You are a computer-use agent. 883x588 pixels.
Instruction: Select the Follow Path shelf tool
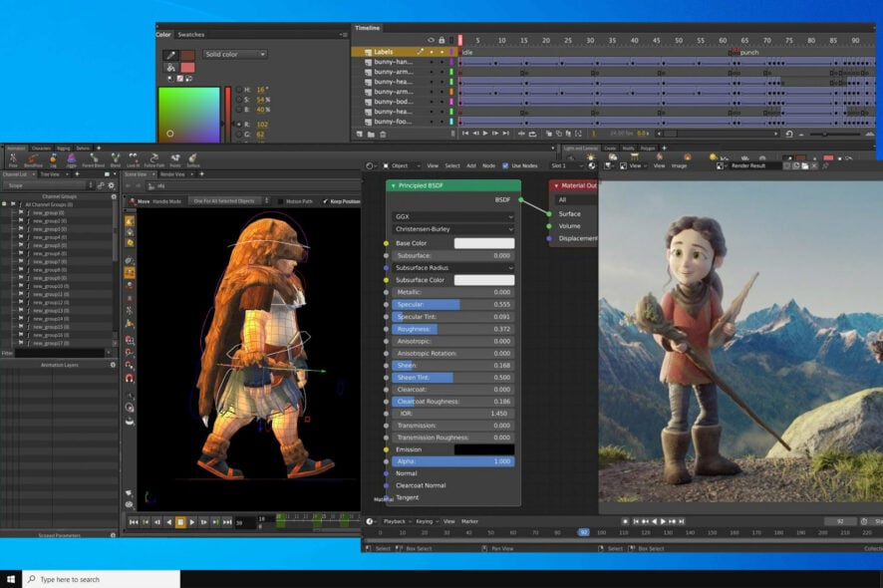(153, 159)
